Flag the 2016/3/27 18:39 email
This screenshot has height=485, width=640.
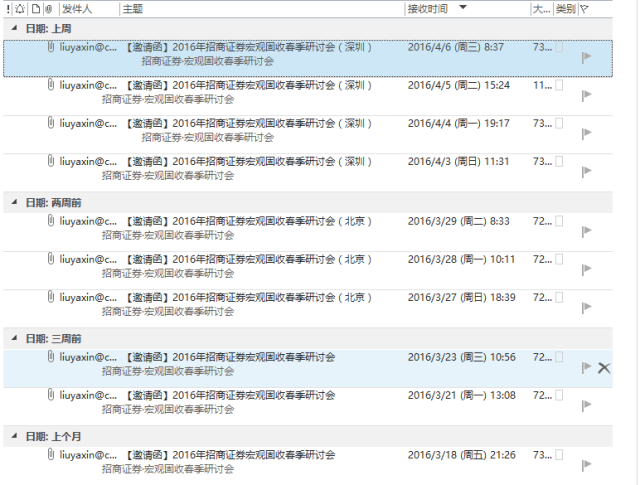pos(587,307)
